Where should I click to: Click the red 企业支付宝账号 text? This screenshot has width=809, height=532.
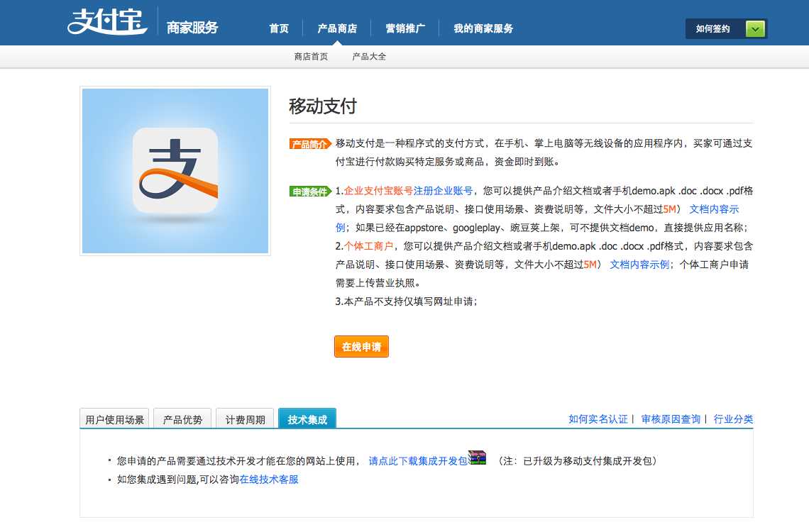click(x=378, y=191)
